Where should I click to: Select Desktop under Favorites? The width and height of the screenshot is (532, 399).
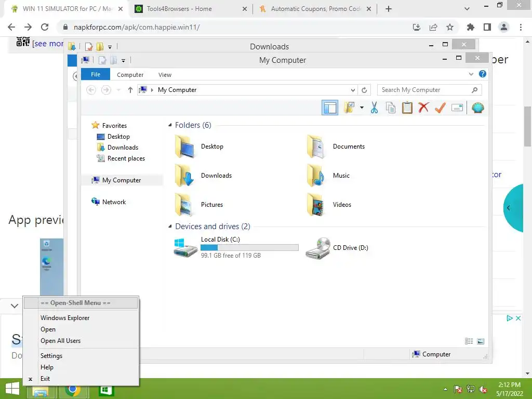113,137
